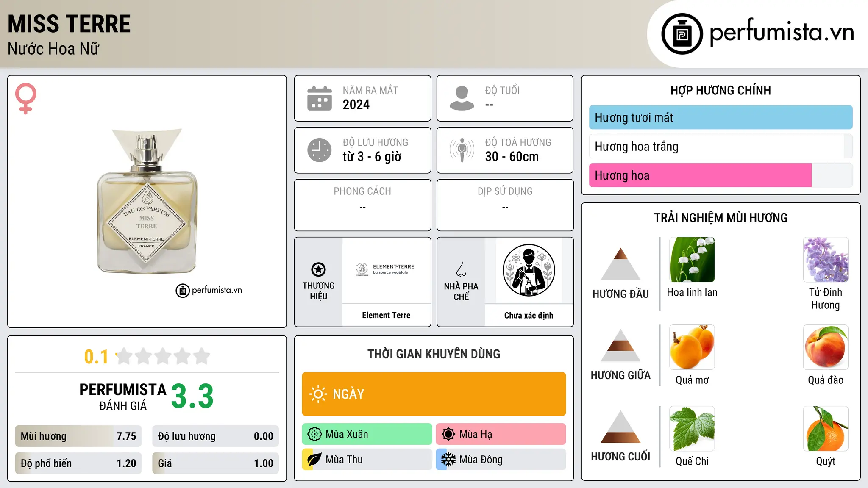Click the orange user rating 0.1
This screenshot has width=868, height=488.
click(96, 357)
